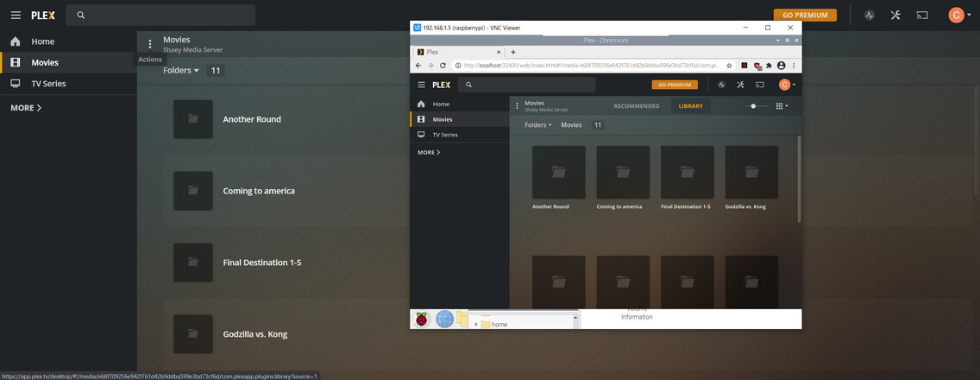Bookmark the page with the star icon

(729, 65)
